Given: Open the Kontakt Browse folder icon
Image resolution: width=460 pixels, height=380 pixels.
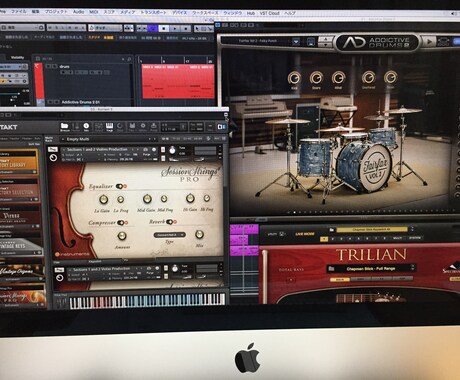Looking at the screenshot, I should coord(65,127).
